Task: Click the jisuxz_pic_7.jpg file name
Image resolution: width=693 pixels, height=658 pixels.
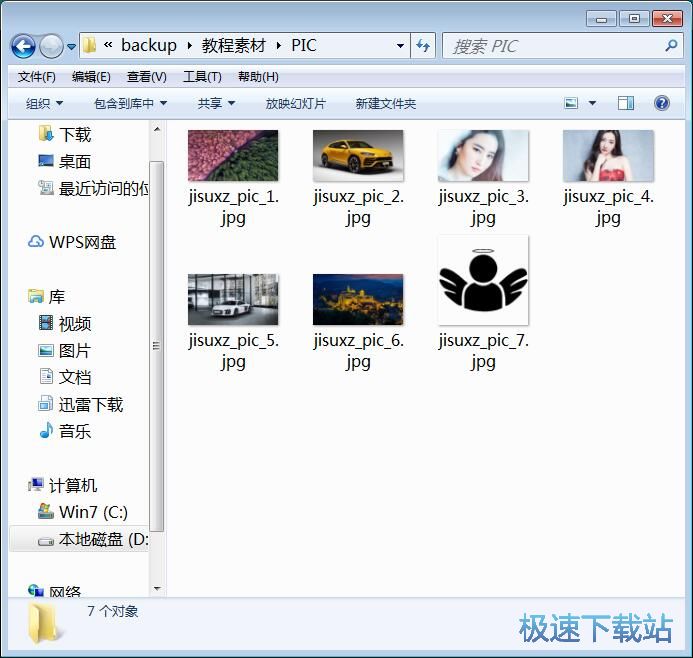Action: tap(484, 351)
